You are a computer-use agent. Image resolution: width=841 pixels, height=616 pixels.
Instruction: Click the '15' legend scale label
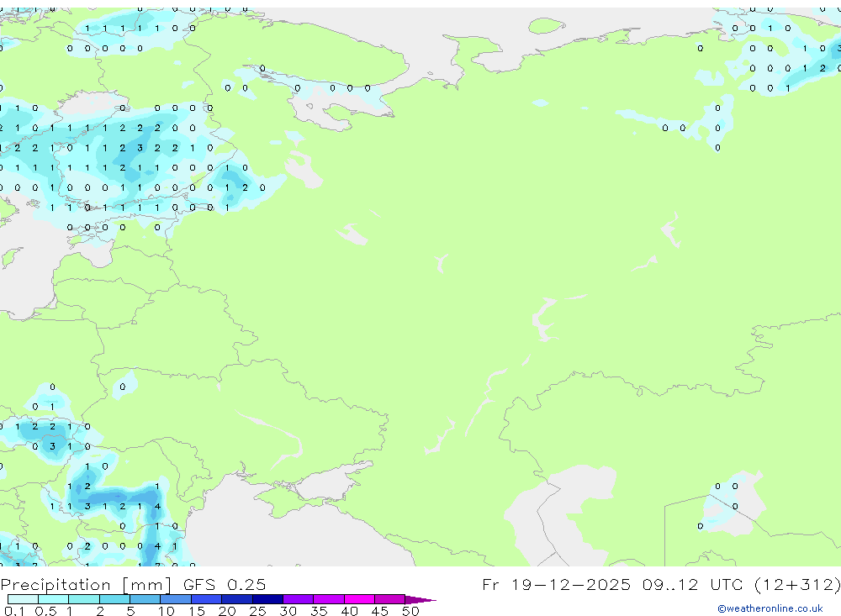click(x=197, y=611)
